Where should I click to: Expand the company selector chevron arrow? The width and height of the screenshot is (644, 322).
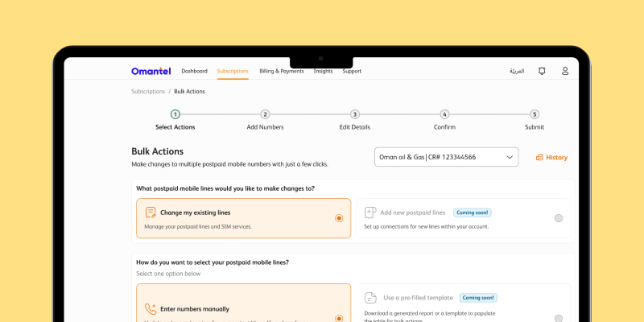click(510, 158)
